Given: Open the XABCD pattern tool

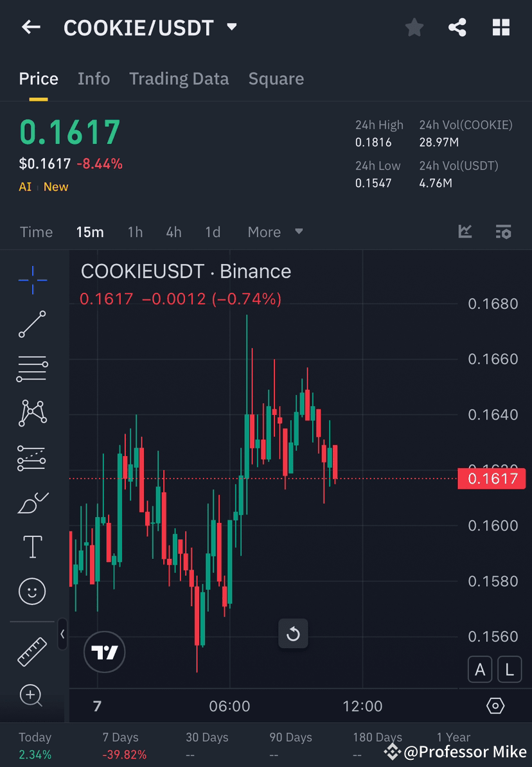Looking at the screenshot, I should [32, 413].
